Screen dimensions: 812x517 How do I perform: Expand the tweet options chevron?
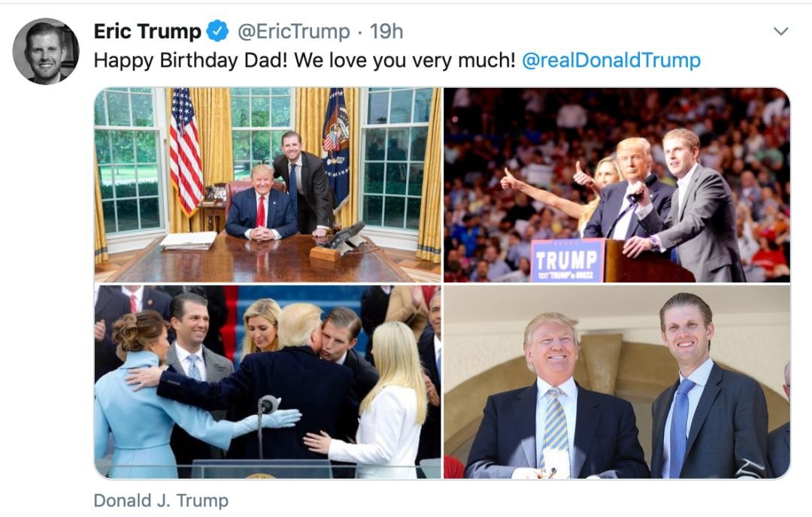coord(780,32)
